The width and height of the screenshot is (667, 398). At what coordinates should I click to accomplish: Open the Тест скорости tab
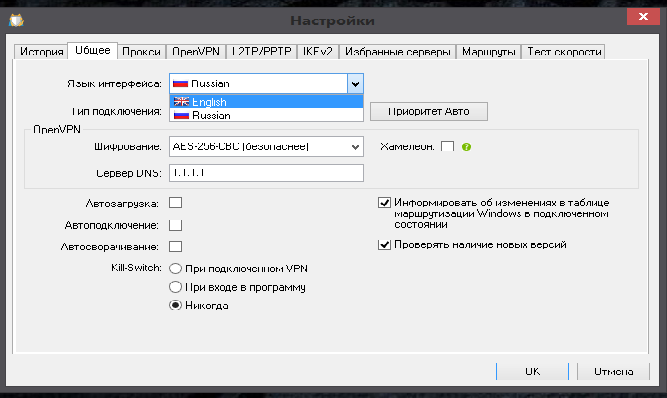[x=564, y=51]
